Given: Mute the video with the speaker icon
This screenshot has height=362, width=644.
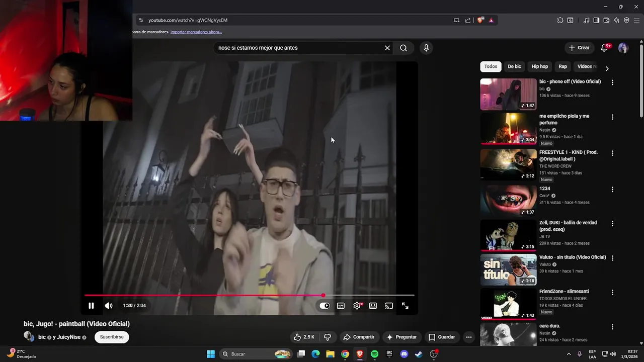Looking at the screenshot, I should coord(108,306).
